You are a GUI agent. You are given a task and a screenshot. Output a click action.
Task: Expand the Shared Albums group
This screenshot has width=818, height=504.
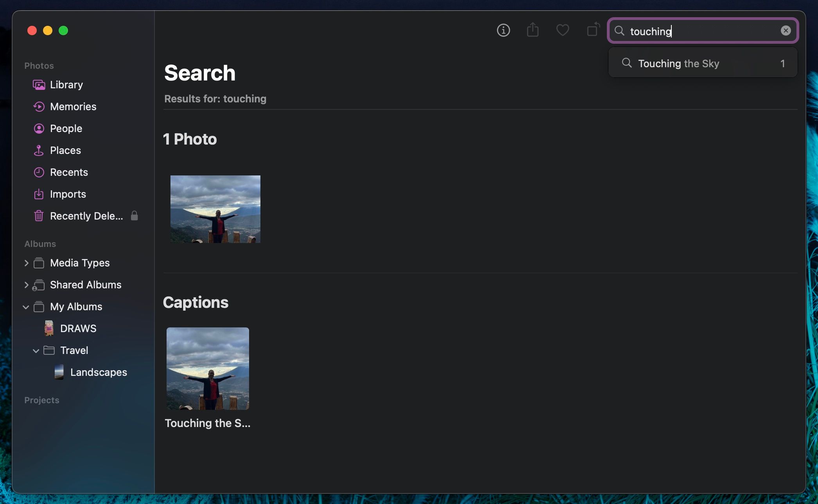pos(26,285)
